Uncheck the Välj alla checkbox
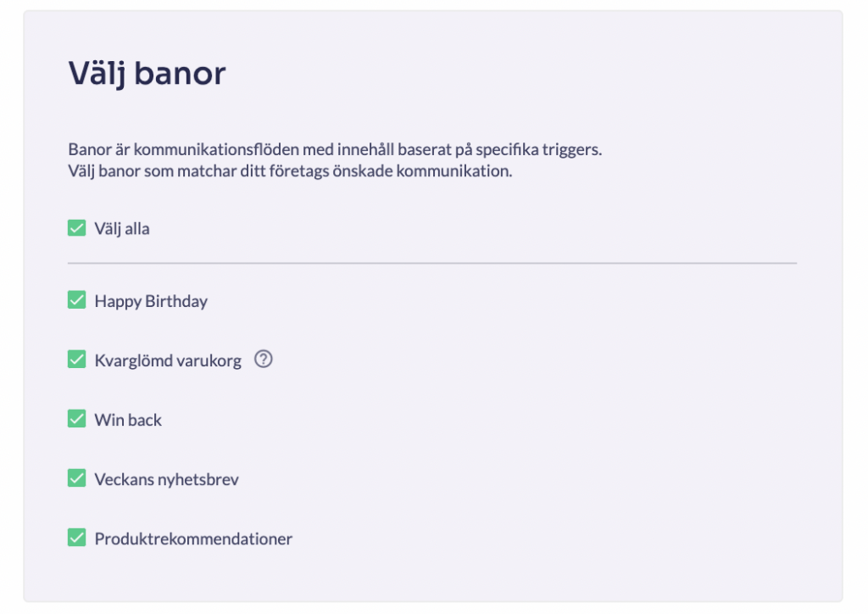The height and width of the screenshot is (614, 868). coord(77,228)
